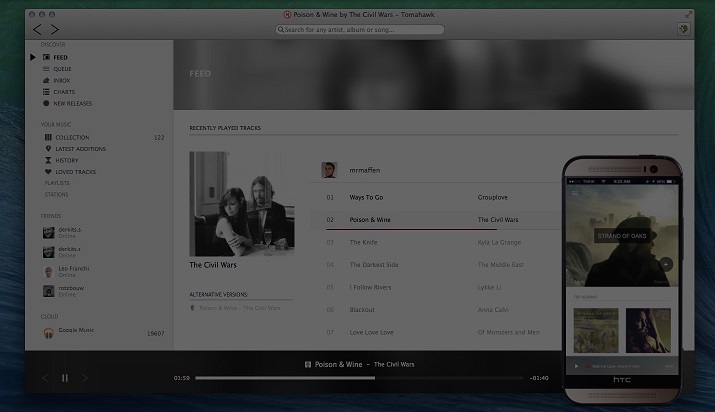Open Loved Tracks in sidebar
Image resolution: width=715 pixels, height=412 pixels.
pos(75,172)
